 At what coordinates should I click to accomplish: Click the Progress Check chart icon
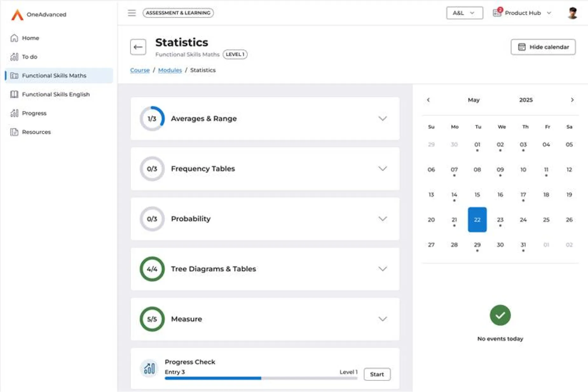[x=149, y=368]
